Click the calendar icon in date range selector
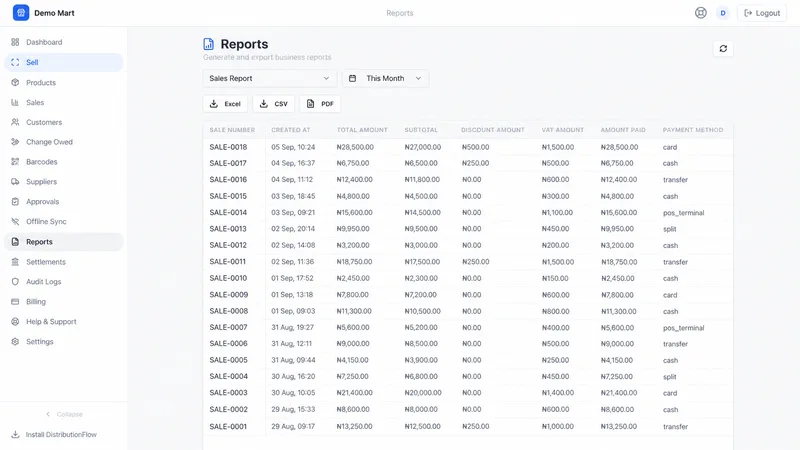This screenshot has height=450, width=800. (352, 78)
